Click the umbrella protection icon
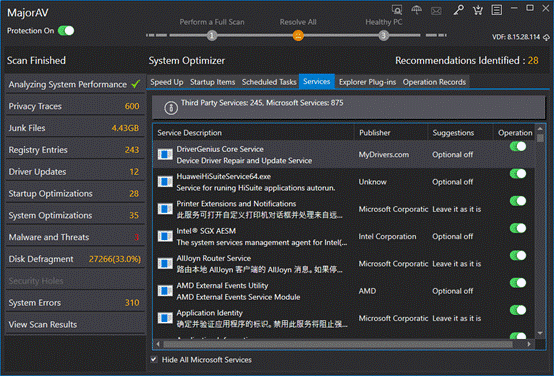554x376 pixels. click(x=417, y=10)
